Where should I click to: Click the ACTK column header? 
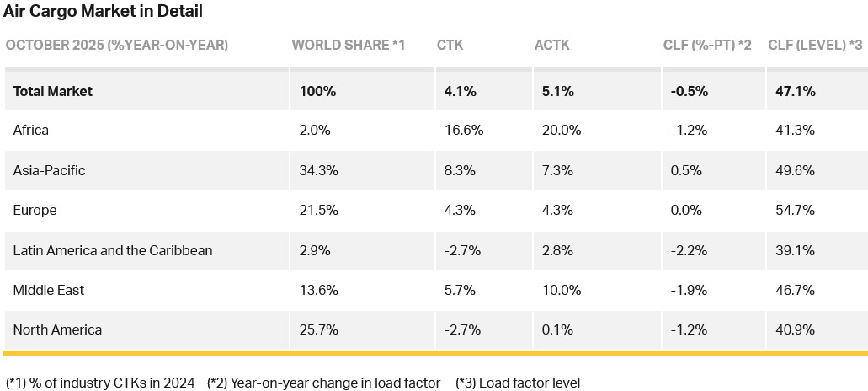tap(551, 45)
